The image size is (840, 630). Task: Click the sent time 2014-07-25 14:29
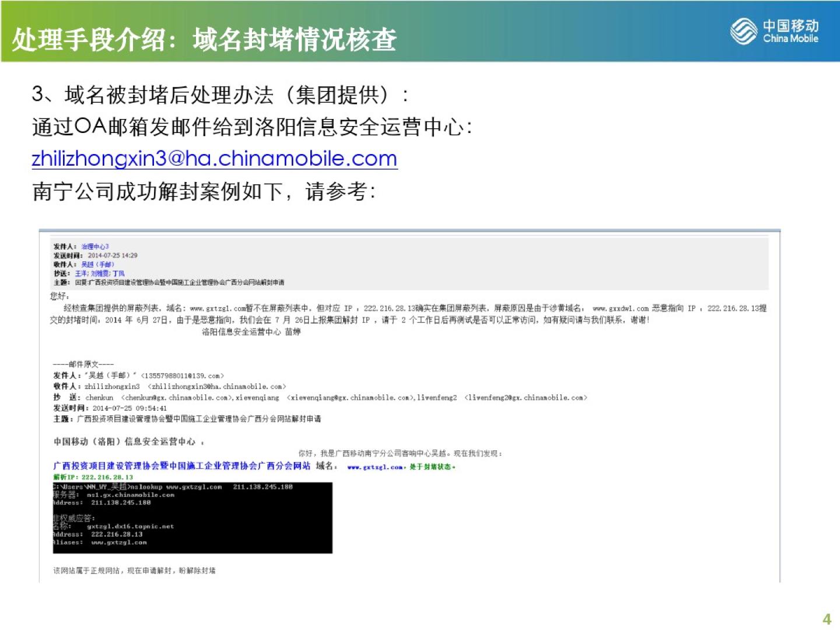[113, 256]
